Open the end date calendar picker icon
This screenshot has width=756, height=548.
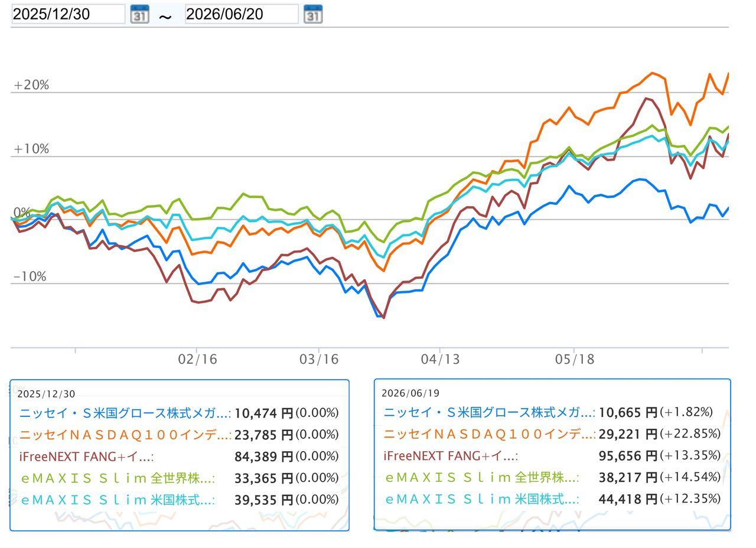click(313, 14)
